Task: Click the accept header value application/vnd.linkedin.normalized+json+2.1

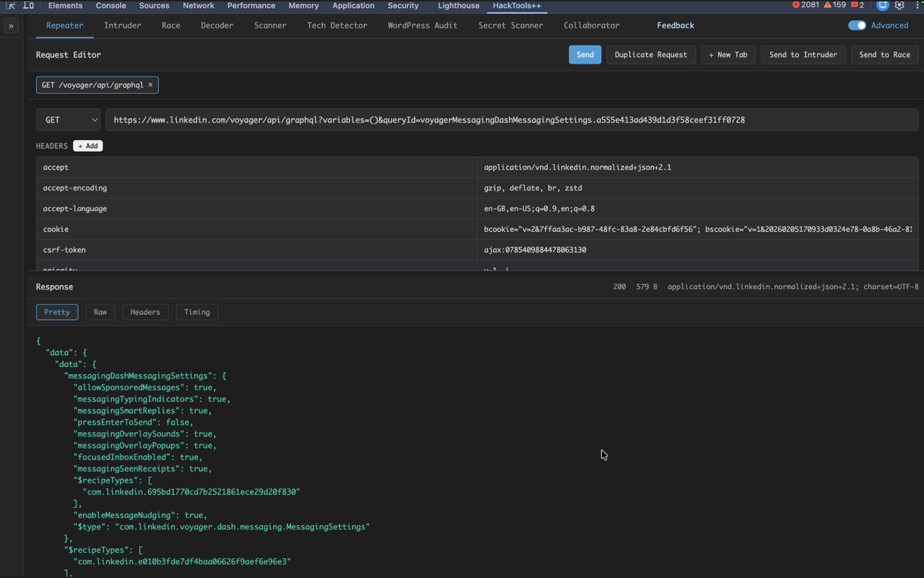Action: coord(697,168)
